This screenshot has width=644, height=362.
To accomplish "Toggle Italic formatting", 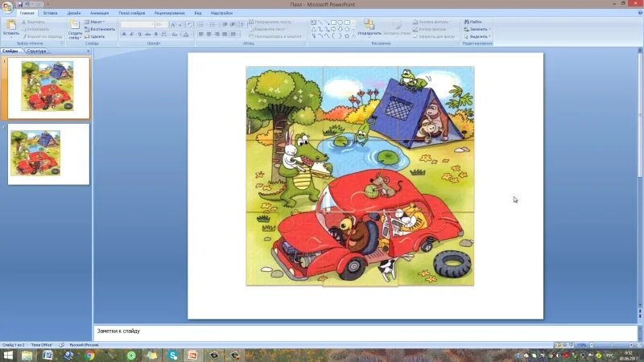I will (x=132, y=35).
